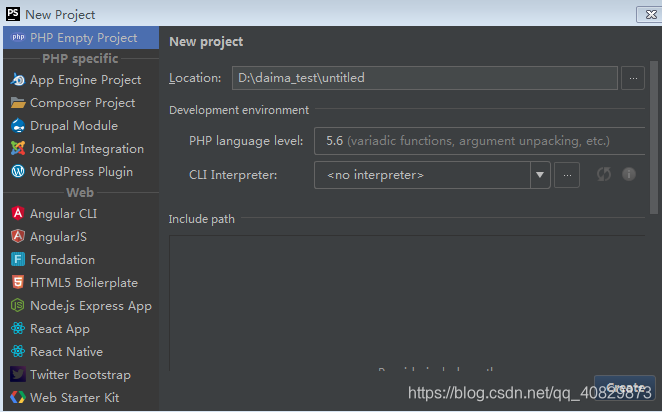Open the CLI Interpreter dropdown arrow
This screenshot has height=412, width=662.
pos(540,175)
